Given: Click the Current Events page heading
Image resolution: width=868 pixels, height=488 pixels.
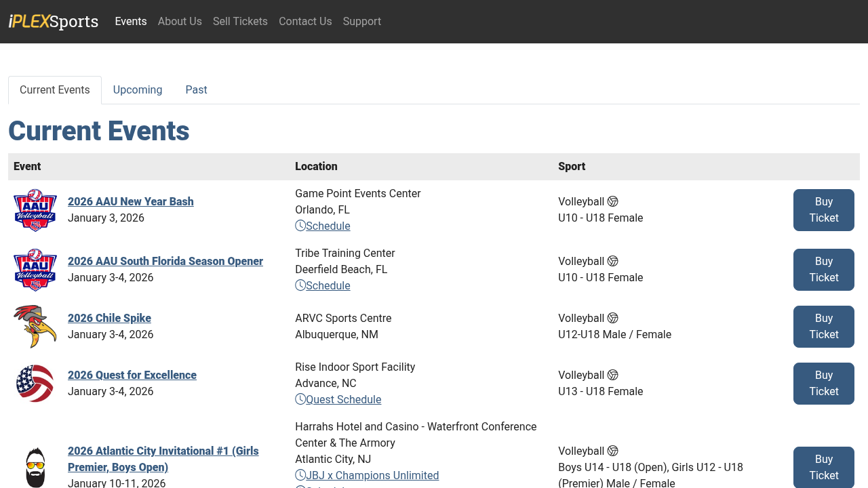Looking at the screenshot, I should point(99,131).
